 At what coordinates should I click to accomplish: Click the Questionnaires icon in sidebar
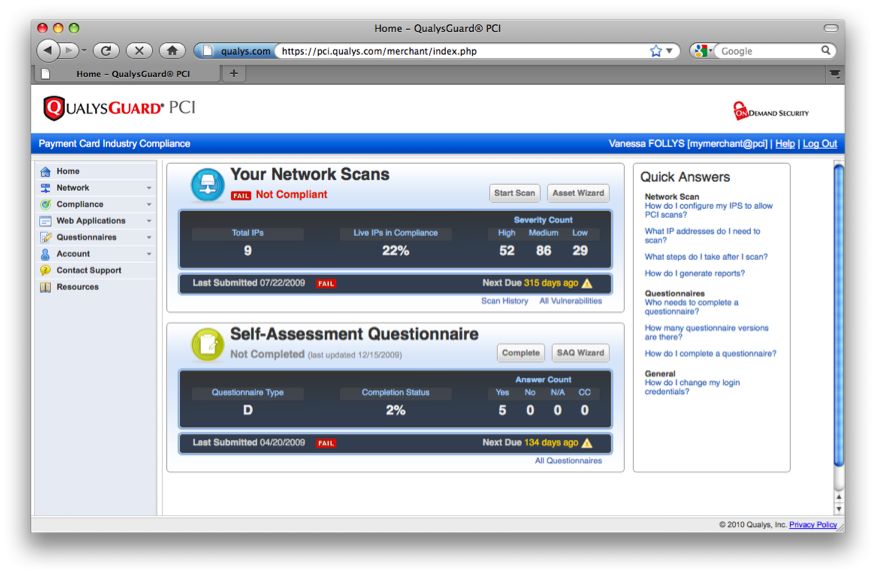(45, 237)
